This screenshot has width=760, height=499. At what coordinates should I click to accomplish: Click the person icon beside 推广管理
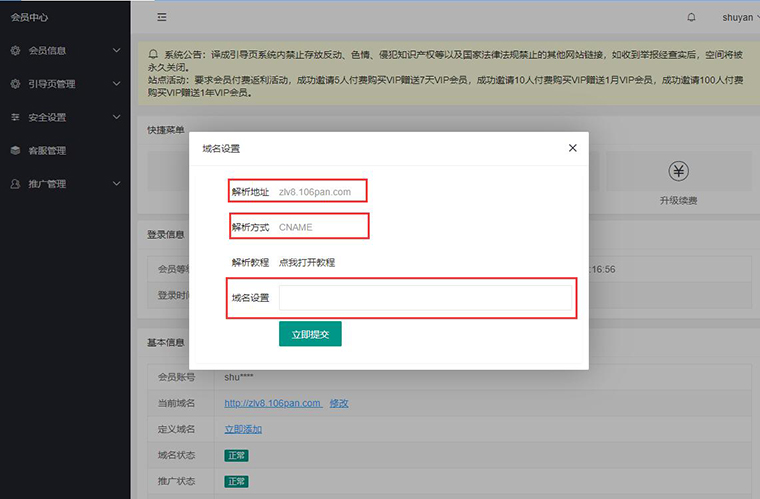(15, 184)
